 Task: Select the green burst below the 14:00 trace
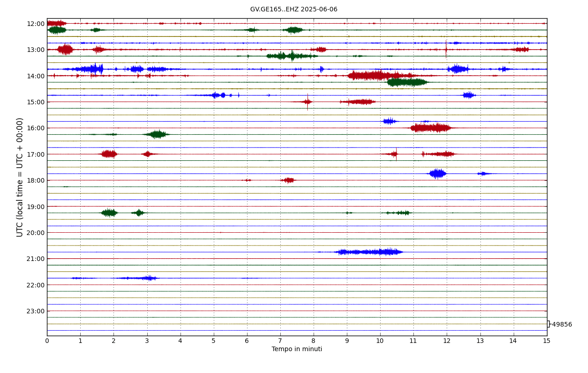pos(407,82)
